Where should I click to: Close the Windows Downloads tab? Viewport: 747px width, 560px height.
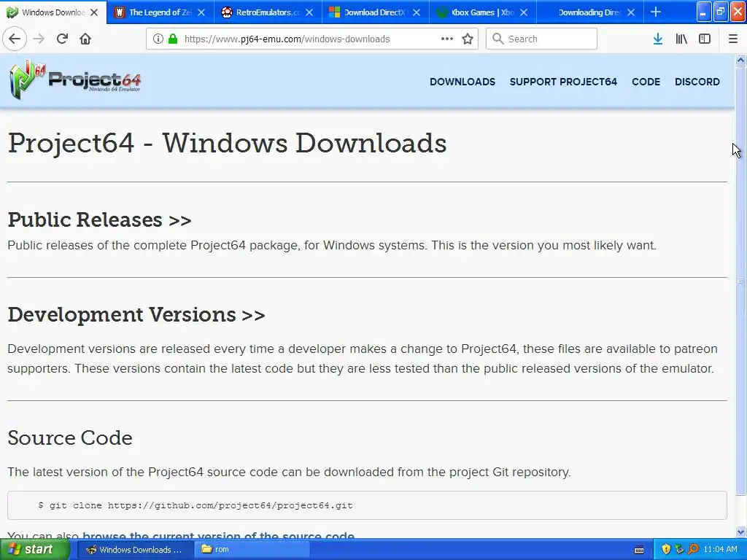[94, 12]
